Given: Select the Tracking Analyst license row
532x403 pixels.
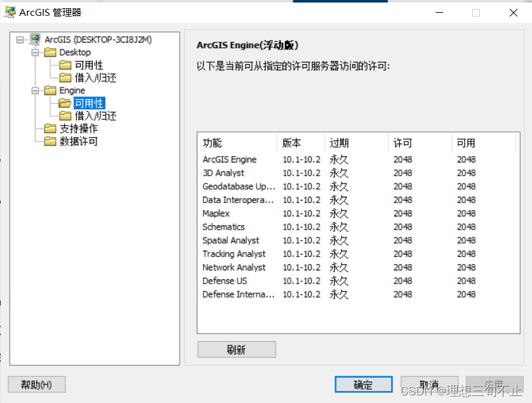Looking at the screenshot, I should pyautogui.click(x=358, y=254).
